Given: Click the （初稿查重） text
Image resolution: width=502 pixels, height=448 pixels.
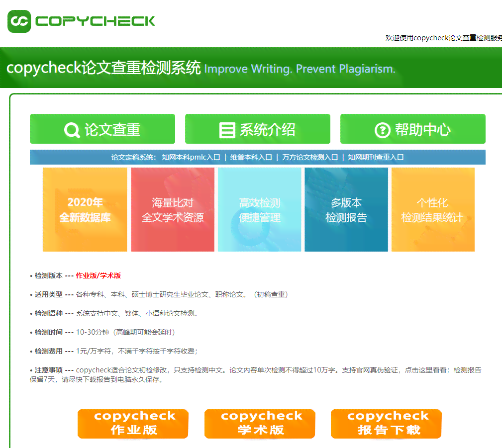Looking at the screenshot, I should click(271, 294).
